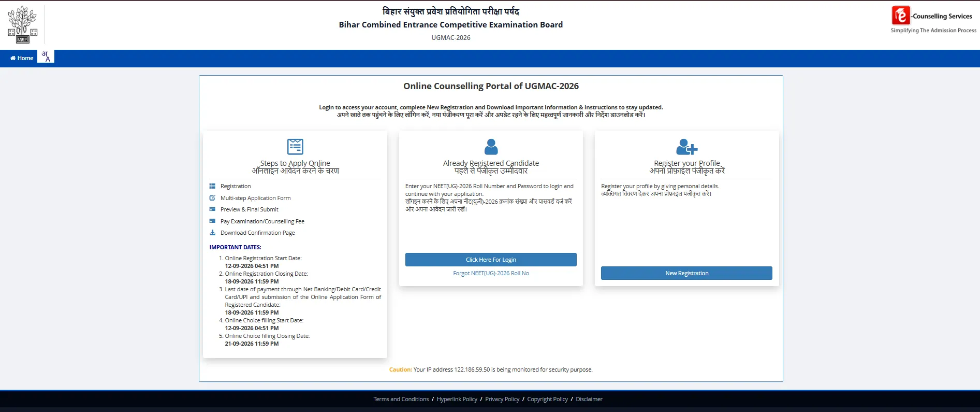Viewport: 980px width, 412px height.
Task: Open the Copyright Policy footer link
Action: [548, 399]
